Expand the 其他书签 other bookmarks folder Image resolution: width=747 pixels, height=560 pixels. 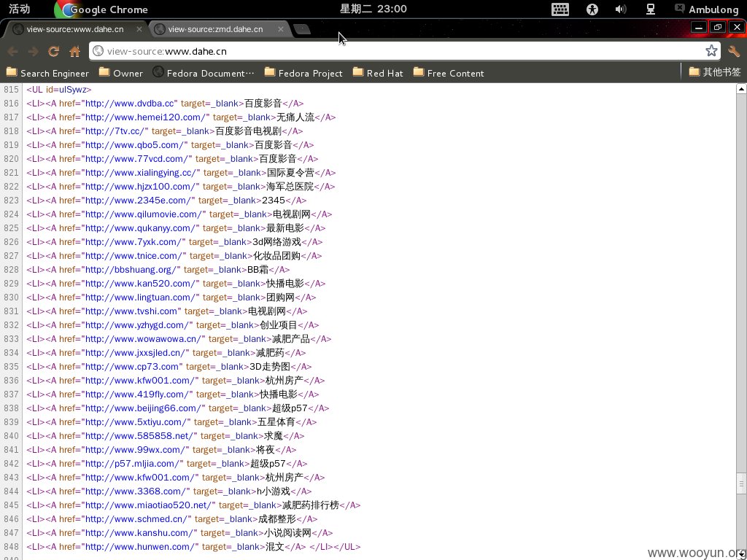point(715,72)
